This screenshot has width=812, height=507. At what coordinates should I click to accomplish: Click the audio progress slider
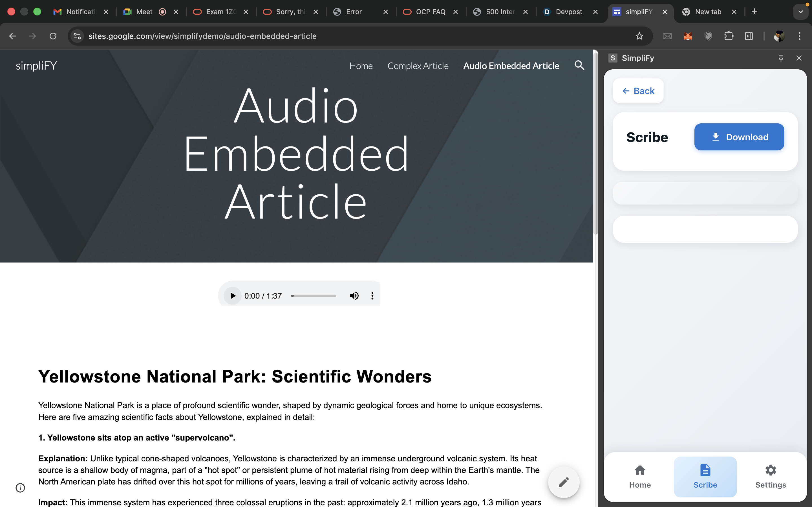(x=314, y=296)
